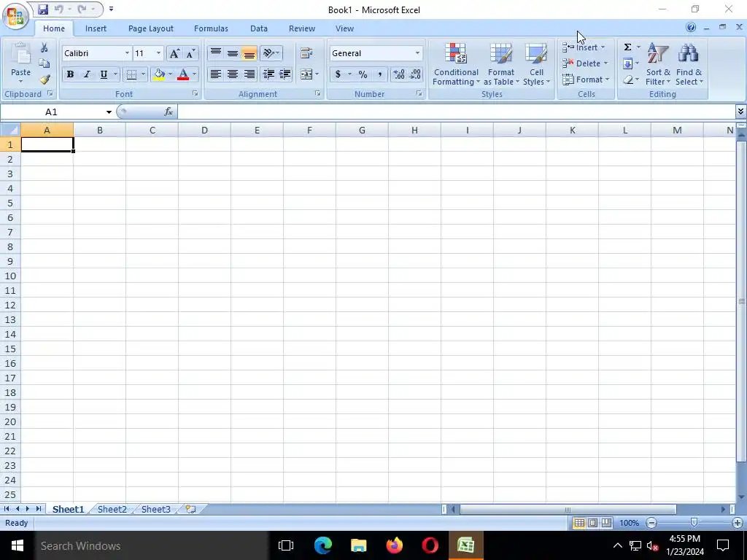Screen dimensions: 747x560
Task: Click the AutoSum sigma icon
Action: [x=628, y=47]
